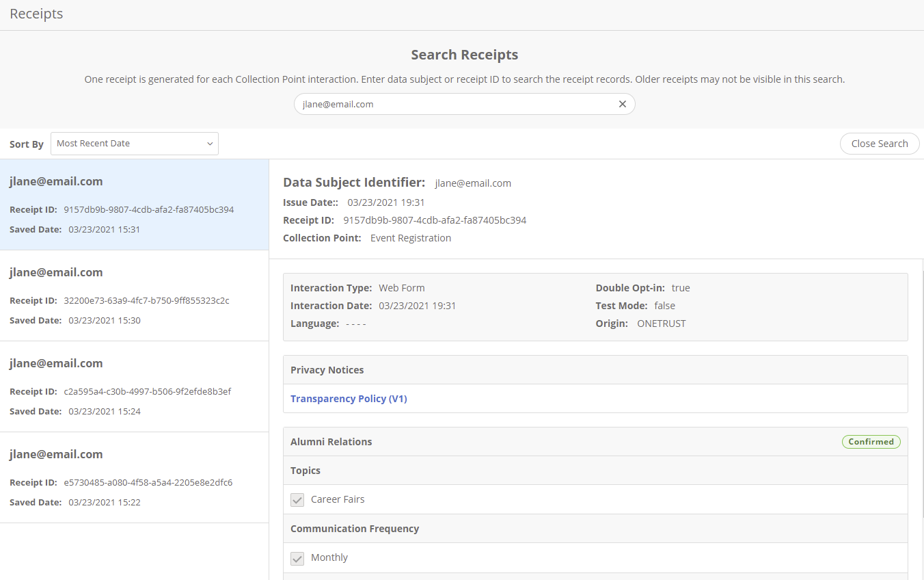Screen dimensions: 924x580
Task: Click the Sort By label
Action: pos(27,144)
